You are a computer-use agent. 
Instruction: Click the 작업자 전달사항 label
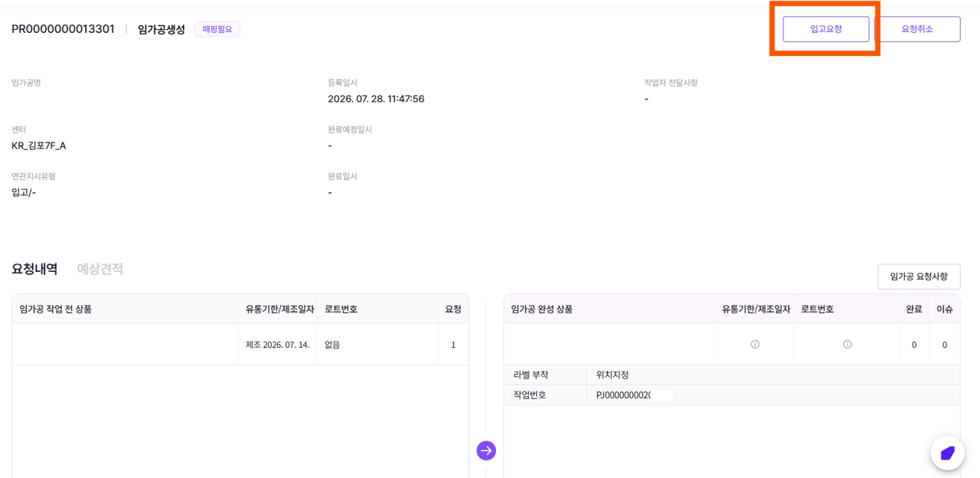tap(671, 83)
